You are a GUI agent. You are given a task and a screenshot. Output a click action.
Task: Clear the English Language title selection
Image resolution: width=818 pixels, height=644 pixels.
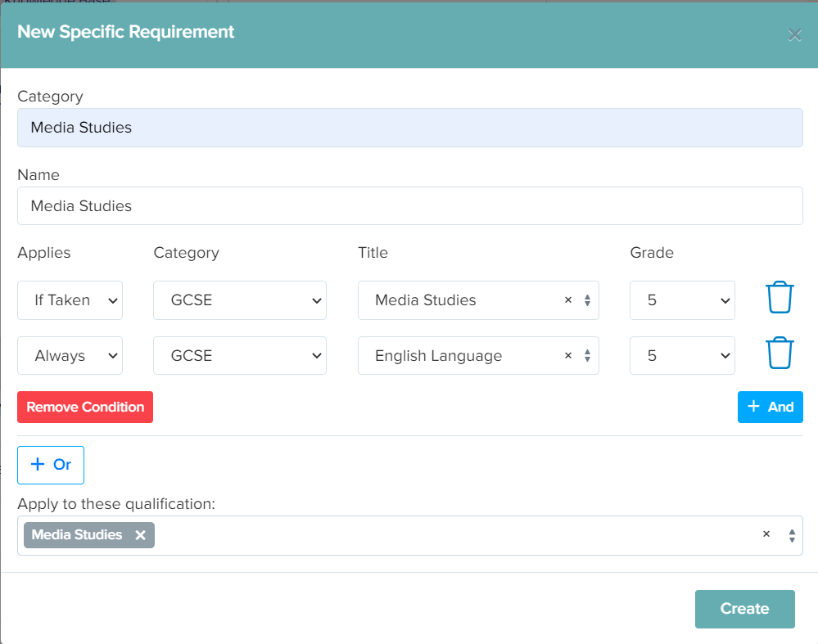[568, 356]
